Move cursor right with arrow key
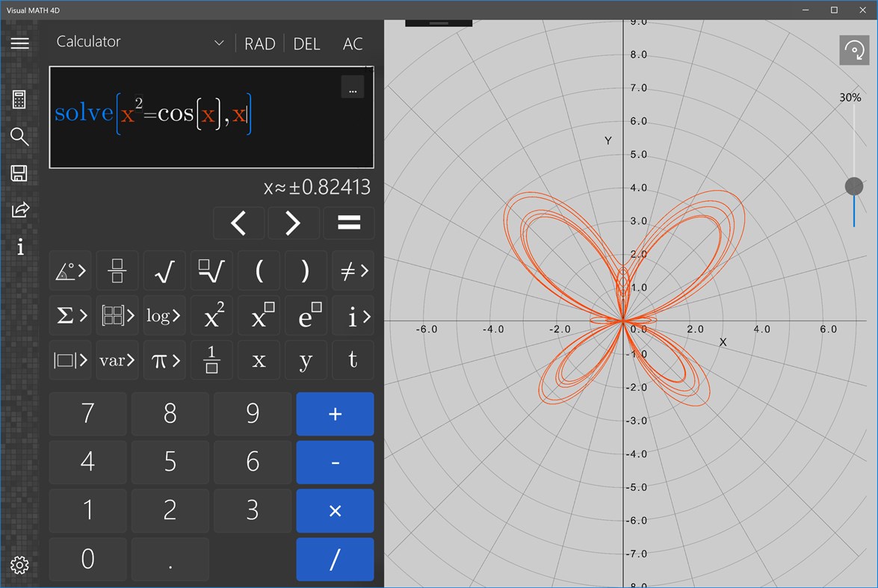This screenshot has height=588, width=878. [294, 223]
